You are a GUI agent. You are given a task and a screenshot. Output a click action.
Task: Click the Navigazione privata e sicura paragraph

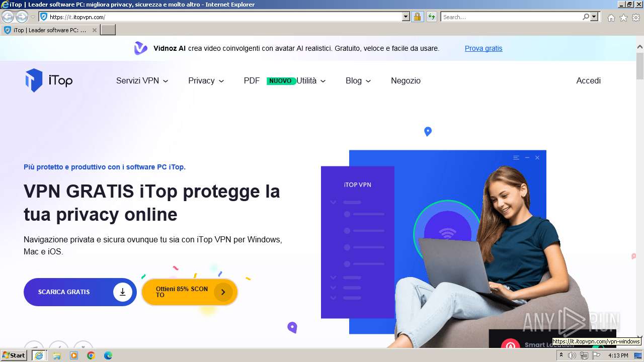tap(153, 245)
